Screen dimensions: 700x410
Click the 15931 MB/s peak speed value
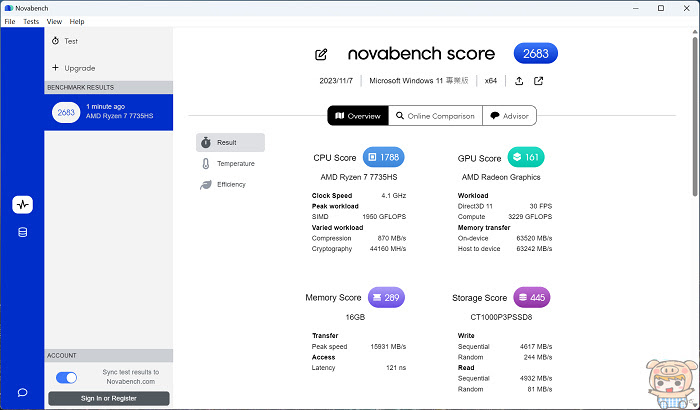(x=388, y=347)
